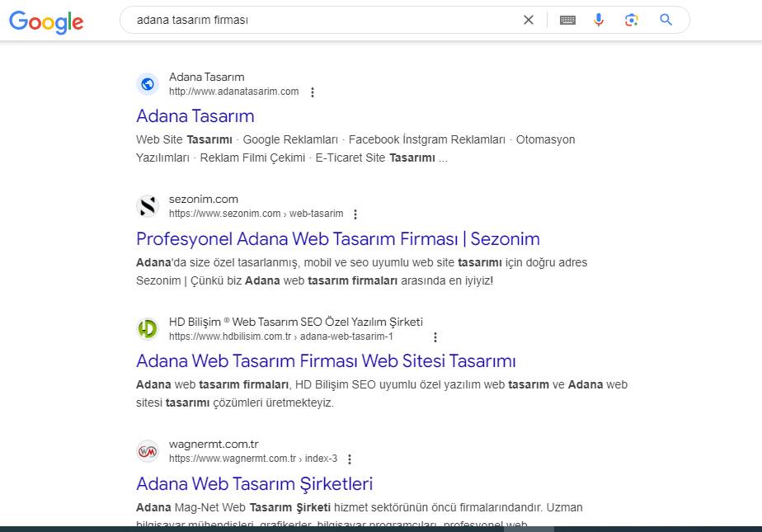Start a voice search with microphone

point(599,20)
